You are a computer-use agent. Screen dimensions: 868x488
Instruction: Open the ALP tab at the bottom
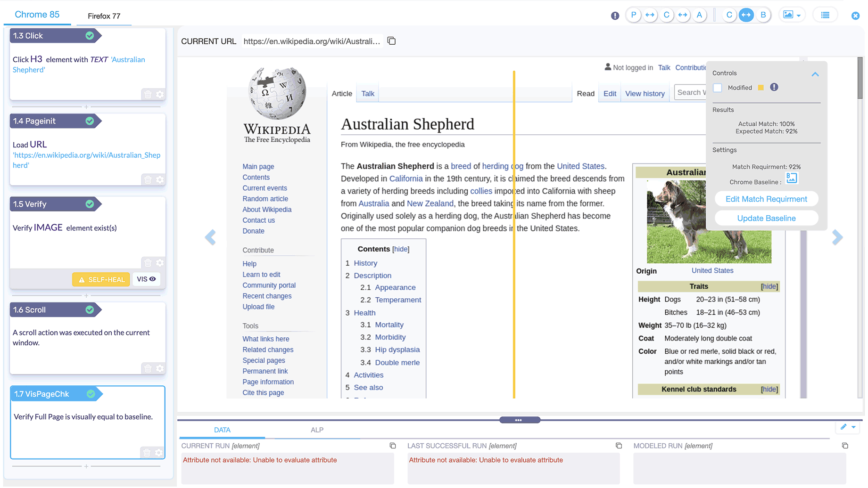point(317,430)
